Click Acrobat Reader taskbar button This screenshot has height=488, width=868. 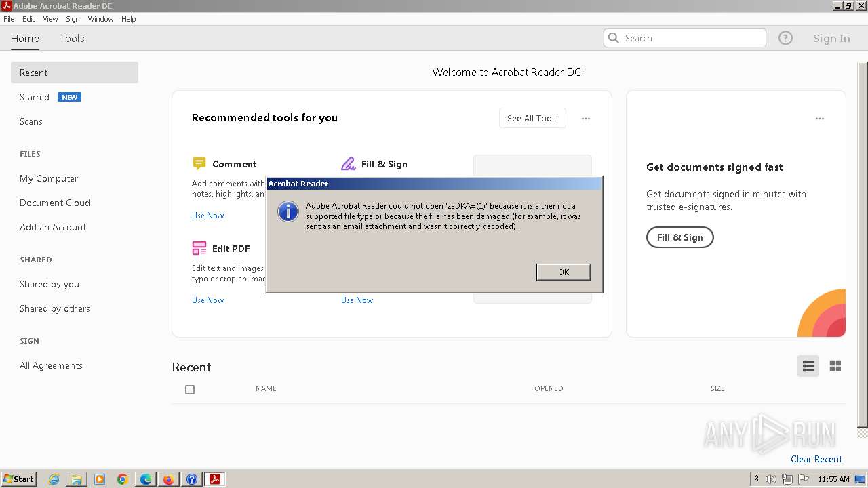(x=215, y=479)
